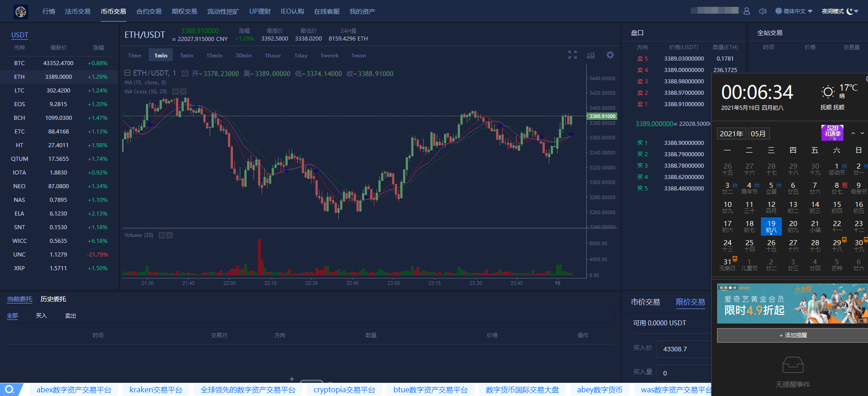Viewport: 868px width, 396px height.
Task: Open the 合约交易 menu item
Action: coord(149,11)
